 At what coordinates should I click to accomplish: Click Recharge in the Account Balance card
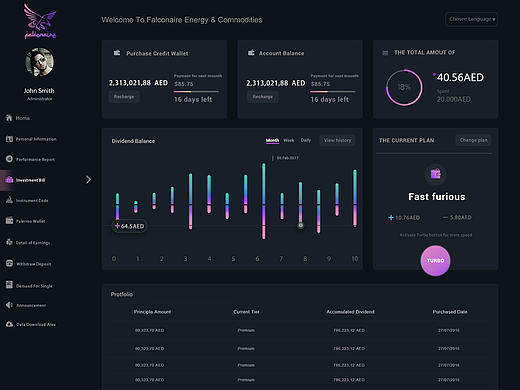tap(262, 97)
